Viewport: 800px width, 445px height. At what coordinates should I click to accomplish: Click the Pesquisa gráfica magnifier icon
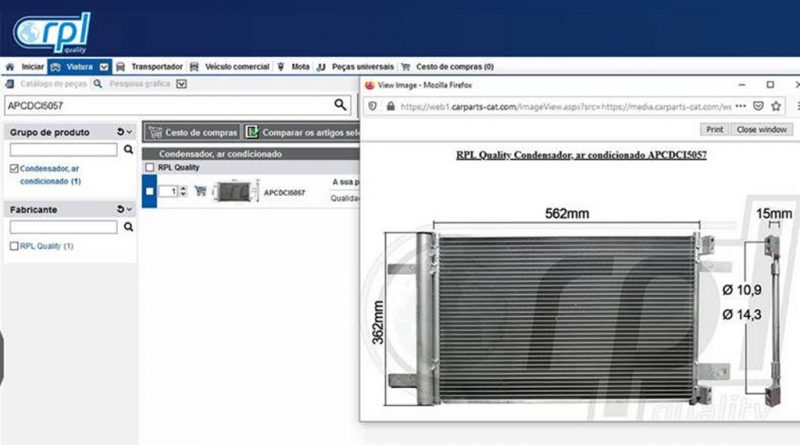tap(98, 84)
